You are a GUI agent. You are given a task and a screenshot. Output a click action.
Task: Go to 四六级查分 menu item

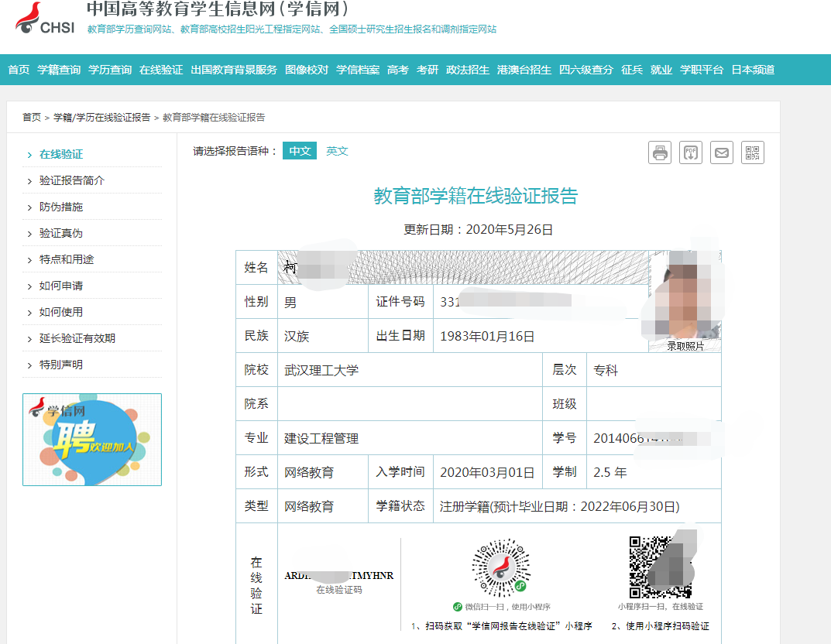click(586, 70)
